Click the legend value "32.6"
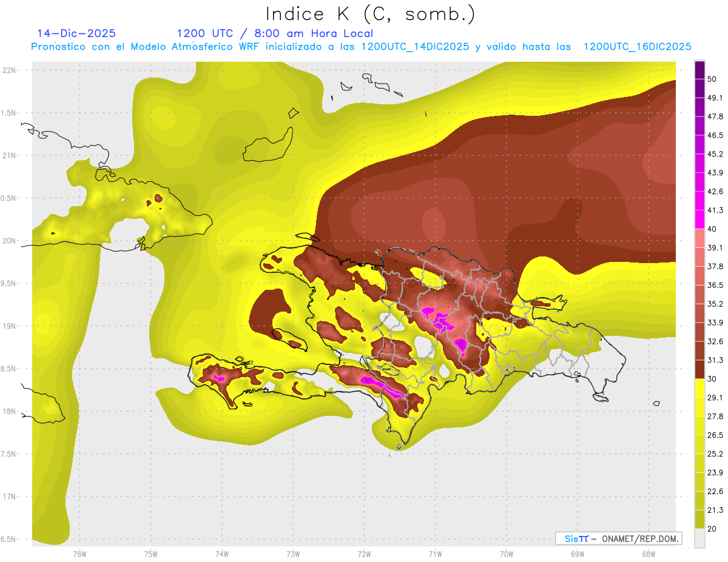 point(715,341)
